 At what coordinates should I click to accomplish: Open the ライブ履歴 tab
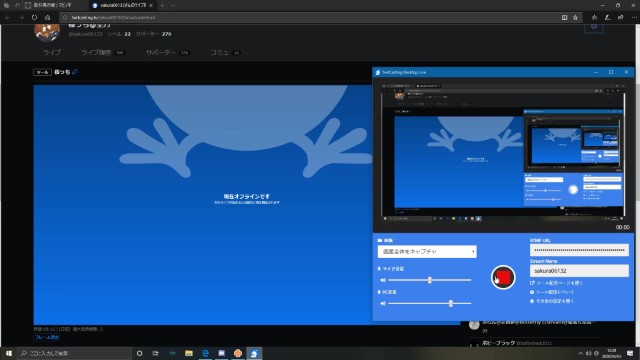[102, 53]
